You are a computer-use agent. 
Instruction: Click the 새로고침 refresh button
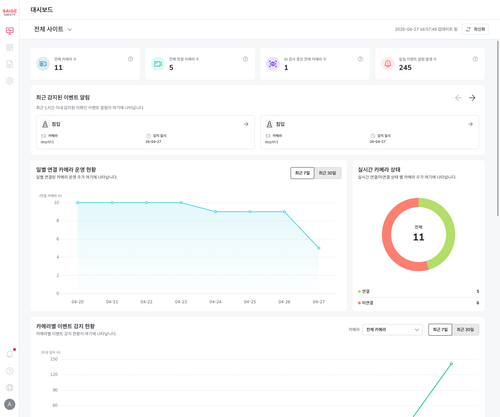coord(475,29)
